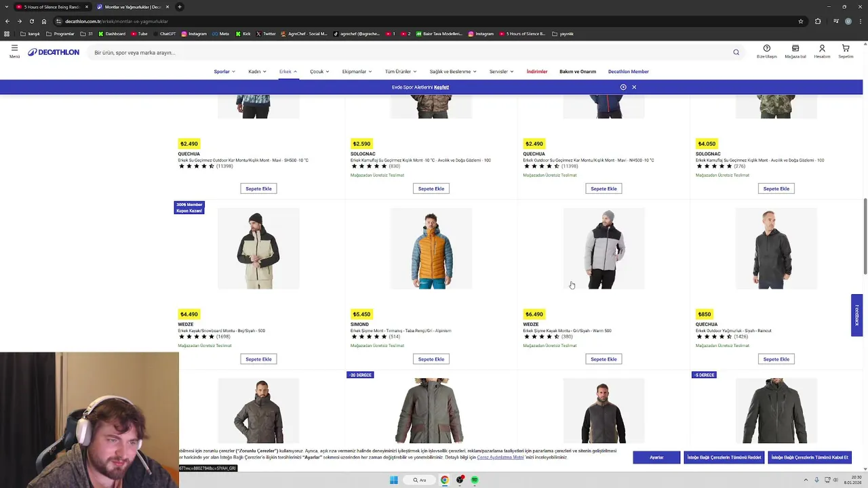The width and height of the screenshot is (868, 488).
Task: Select the Montlar ve Yağmurluklar tab
Action: (x=133, y=7)
